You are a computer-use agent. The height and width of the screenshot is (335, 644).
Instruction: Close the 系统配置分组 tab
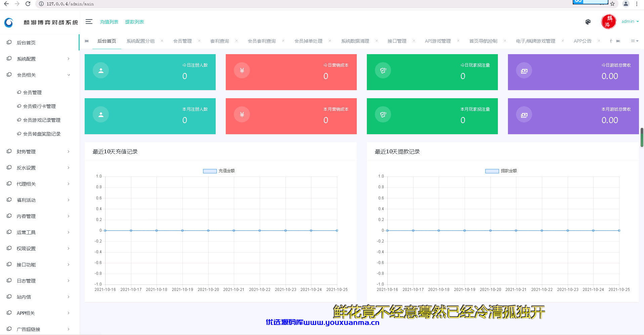coord(162,41)
